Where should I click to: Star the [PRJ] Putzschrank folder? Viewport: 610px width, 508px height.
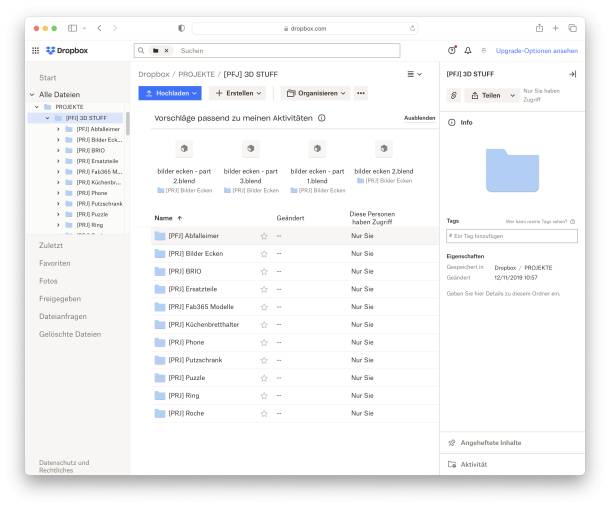point(264,361)
